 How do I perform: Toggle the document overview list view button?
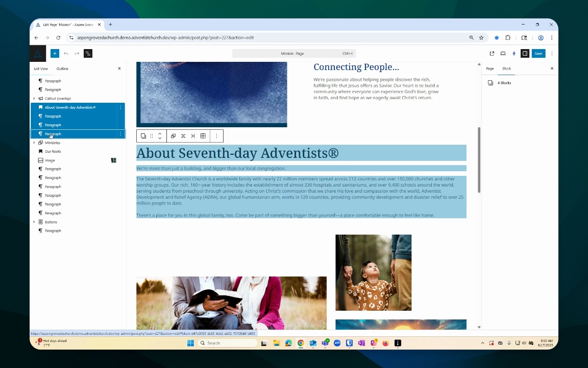pos(88,53)
